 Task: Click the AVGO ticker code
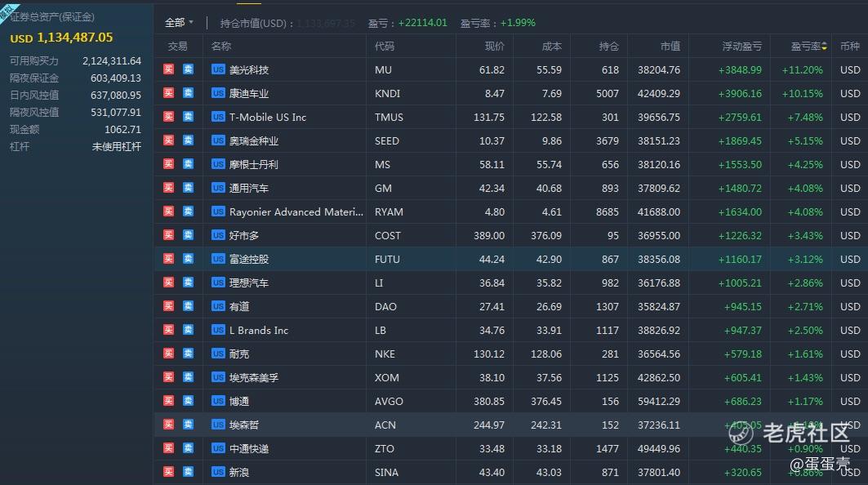(389, 401)
